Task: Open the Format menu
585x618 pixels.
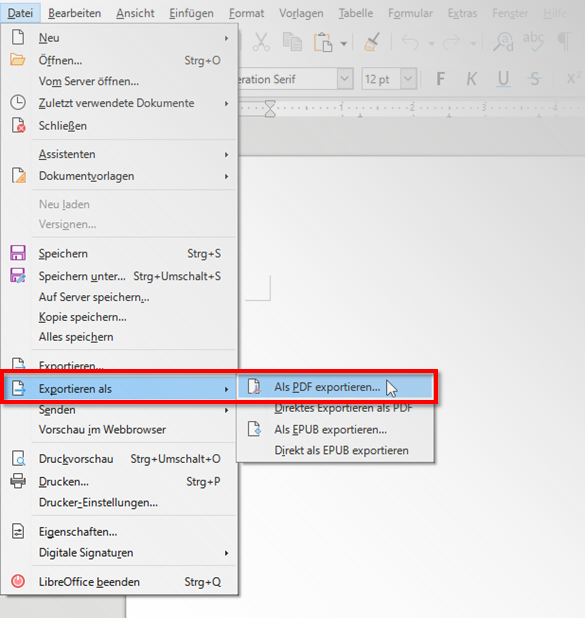Action: coord(246,13)
